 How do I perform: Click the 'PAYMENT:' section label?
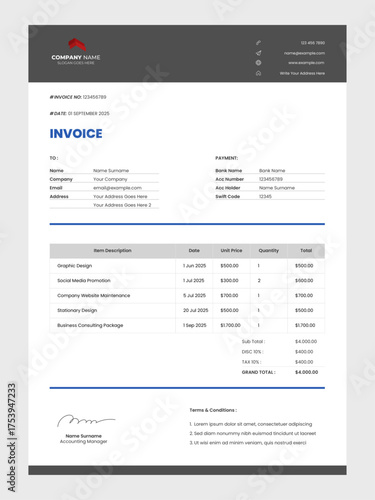[227, 158]
